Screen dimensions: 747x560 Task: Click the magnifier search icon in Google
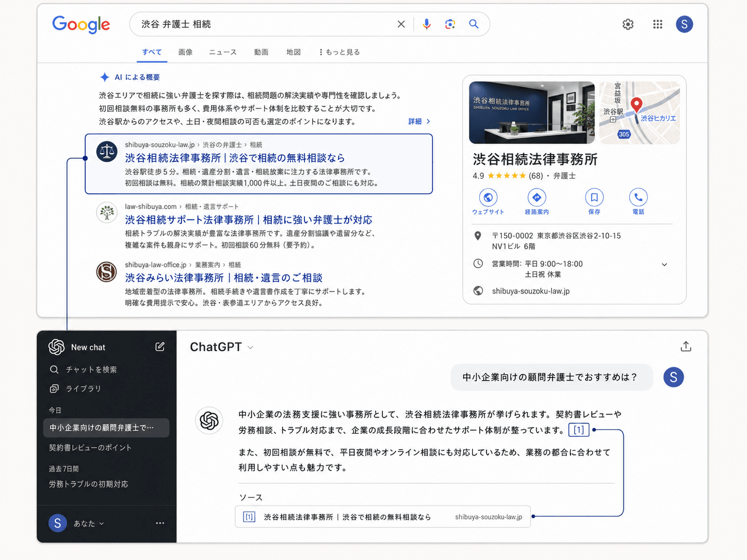(x=474, y=24)
